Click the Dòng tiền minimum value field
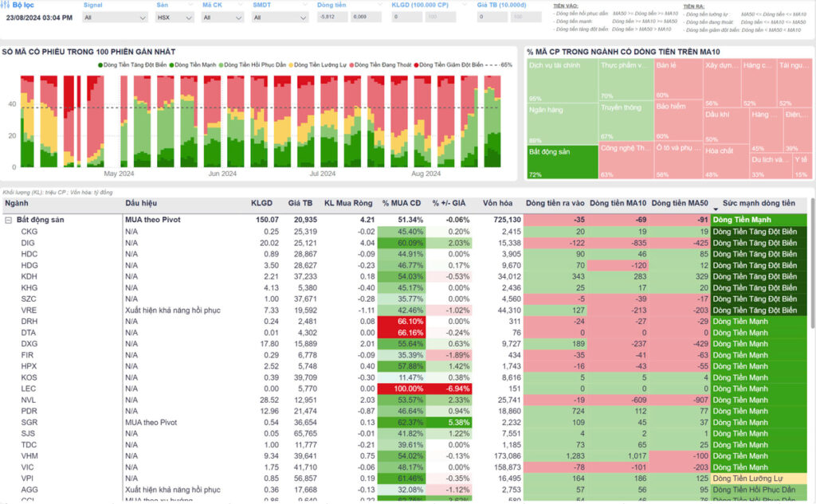The image size is (816, 504). pyautogui.click(x=330, y=17)
